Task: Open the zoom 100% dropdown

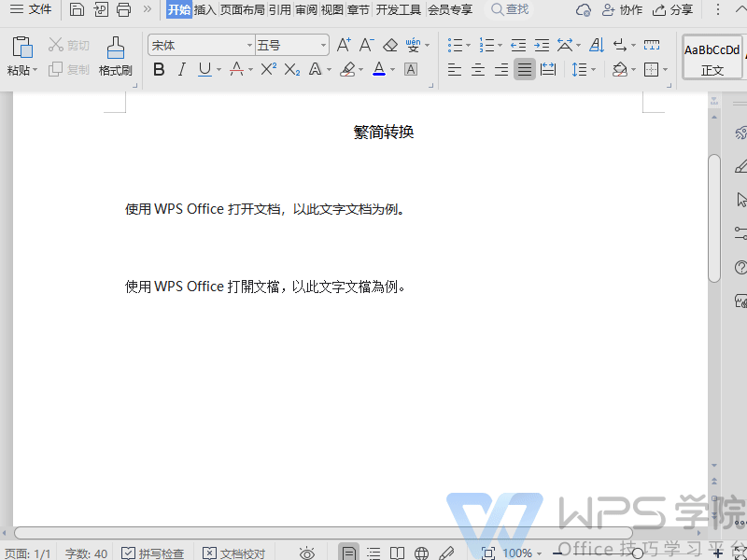Action: tap(540, 553)
